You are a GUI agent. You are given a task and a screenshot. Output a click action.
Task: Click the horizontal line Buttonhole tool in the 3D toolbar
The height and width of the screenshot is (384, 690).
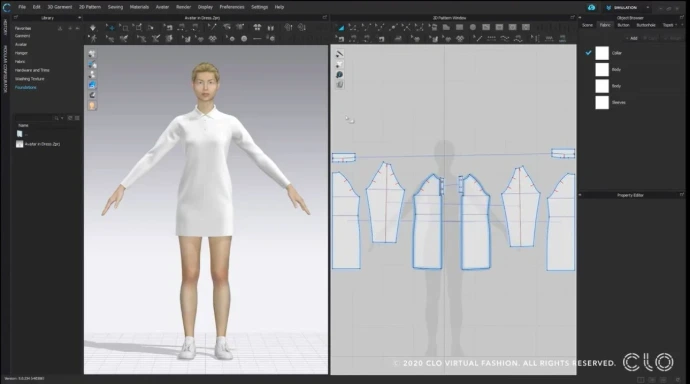click(257, 39)
